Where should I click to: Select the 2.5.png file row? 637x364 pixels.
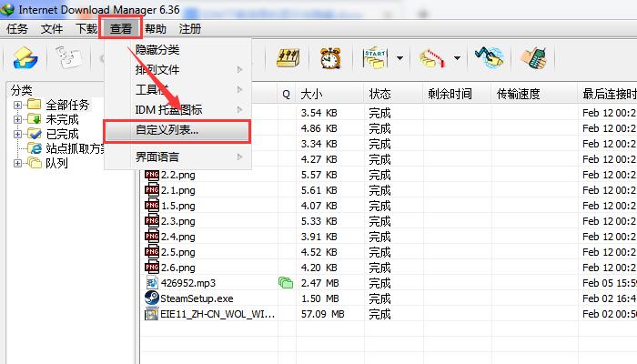pyautogui.click(x=389, y=252)
